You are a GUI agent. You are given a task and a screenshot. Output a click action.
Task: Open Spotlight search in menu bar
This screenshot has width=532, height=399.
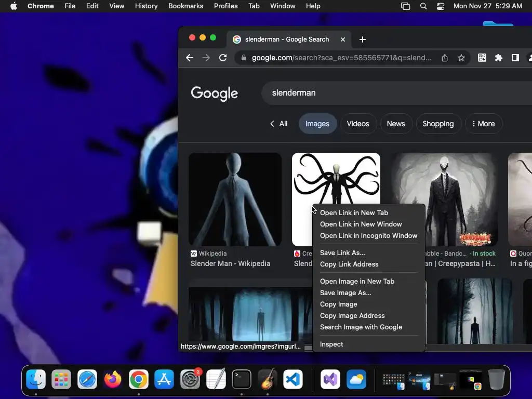(x=423, y=6)
